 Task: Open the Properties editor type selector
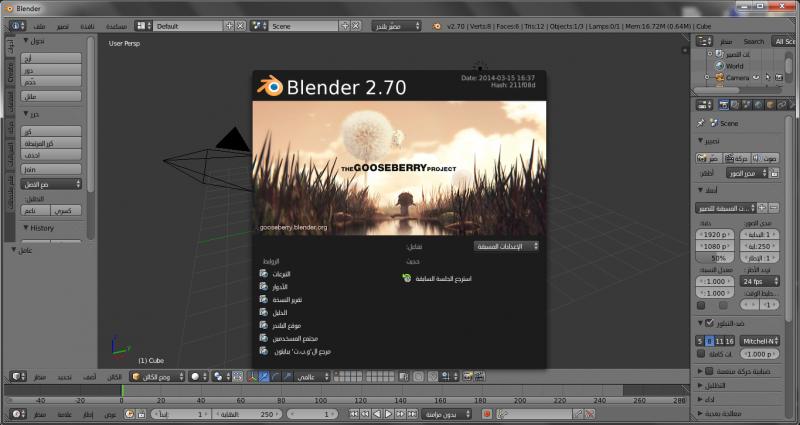pos(705,106)
